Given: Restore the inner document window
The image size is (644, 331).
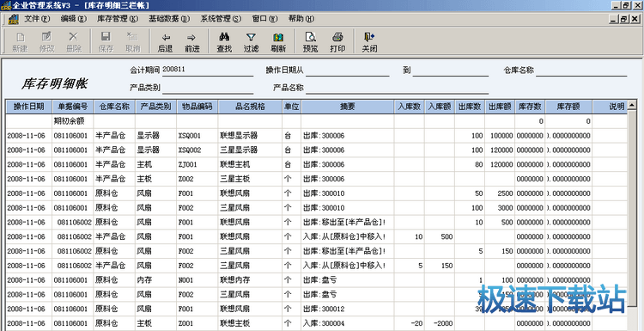Looking at the screenshot, I should tap(625, 19).
